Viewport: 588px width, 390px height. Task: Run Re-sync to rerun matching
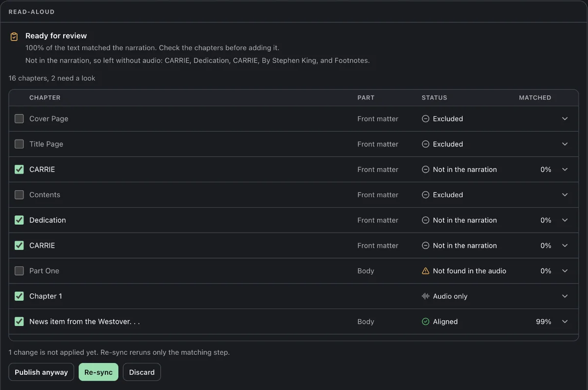(98, 372)
